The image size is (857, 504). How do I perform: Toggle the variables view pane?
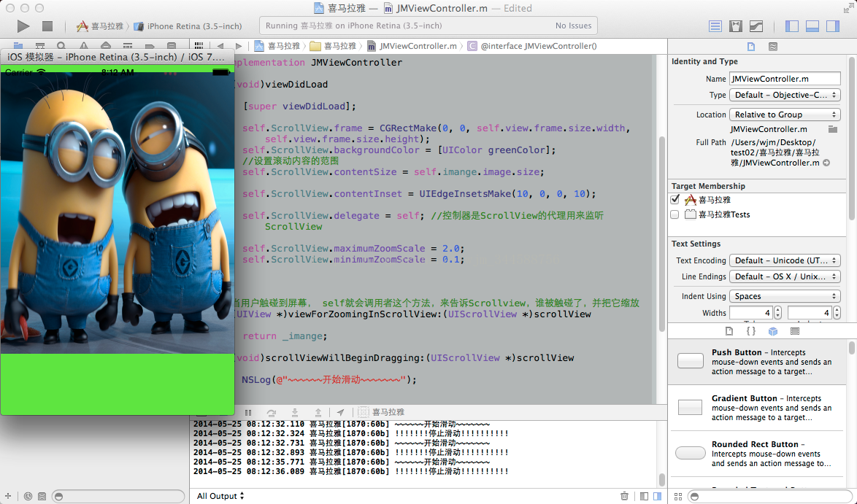coord(645,496)
